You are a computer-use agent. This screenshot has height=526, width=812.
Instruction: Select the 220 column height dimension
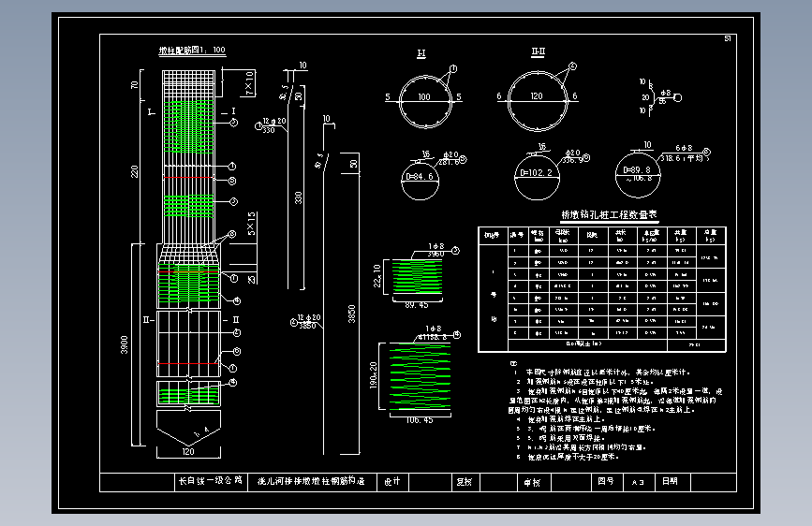coord(134,171)
